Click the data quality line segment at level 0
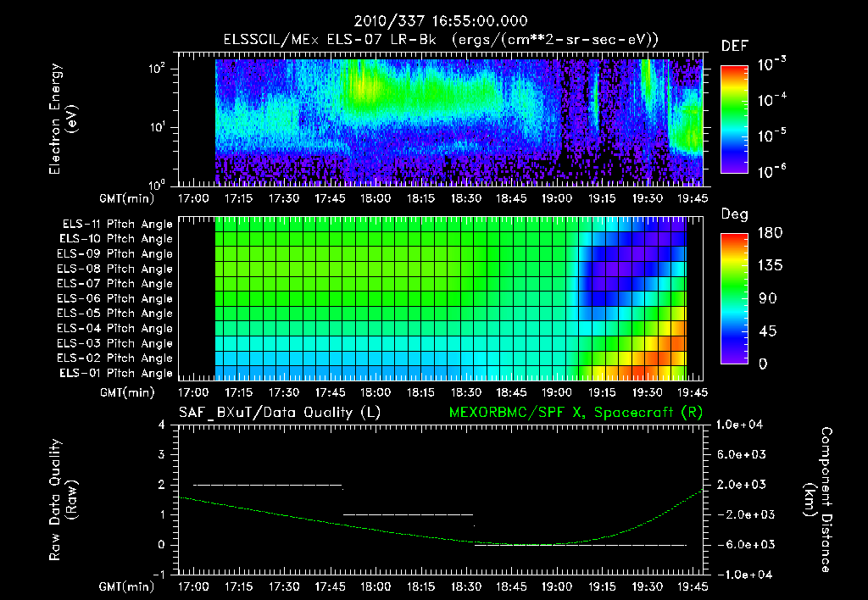This screenshot has width=868, height=600. click(x=581, y=545)
